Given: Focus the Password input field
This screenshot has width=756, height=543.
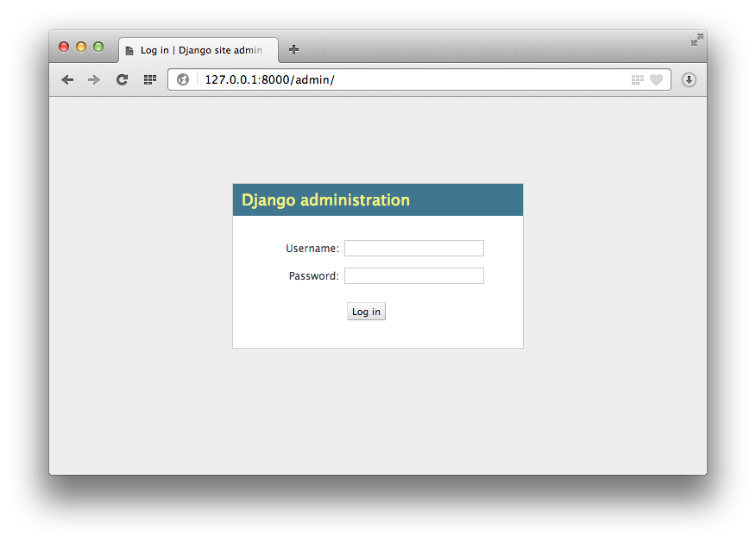Looking at the screenshot, I should click(414, 276).
